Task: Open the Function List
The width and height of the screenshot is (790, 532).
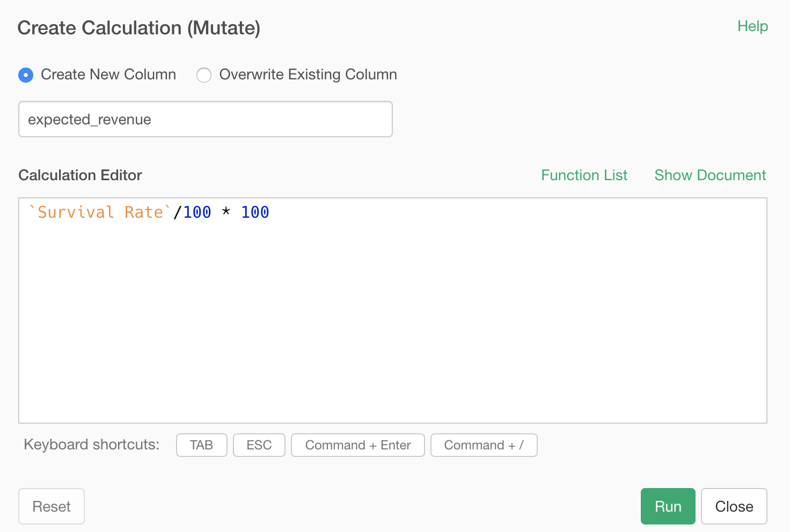Action: coord(584,175)
